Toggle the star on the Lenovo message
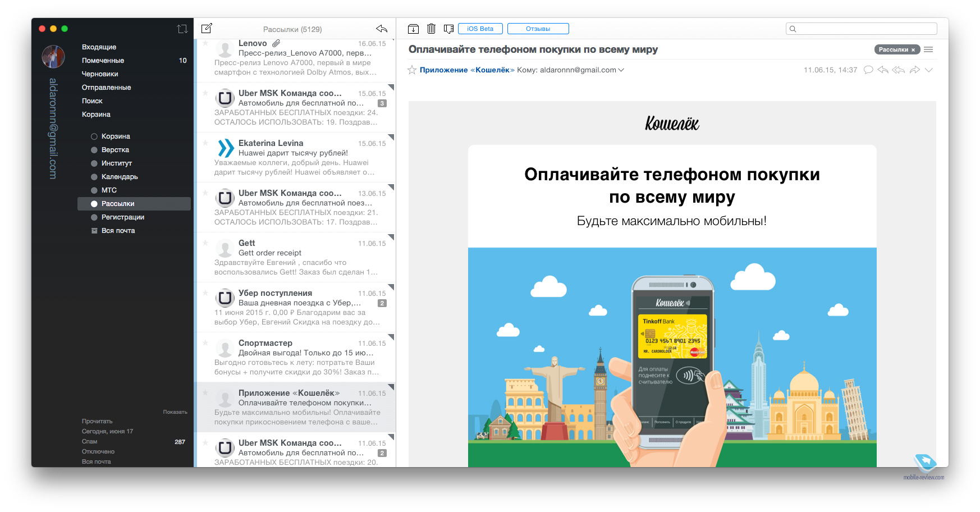This screenshot has height=512, width=980. (x=205, y=43)
